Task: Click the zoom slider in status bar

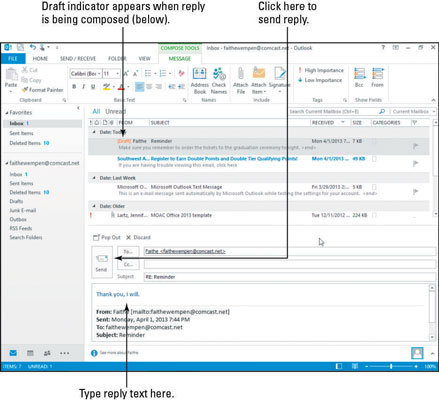Action: [391, 366]
